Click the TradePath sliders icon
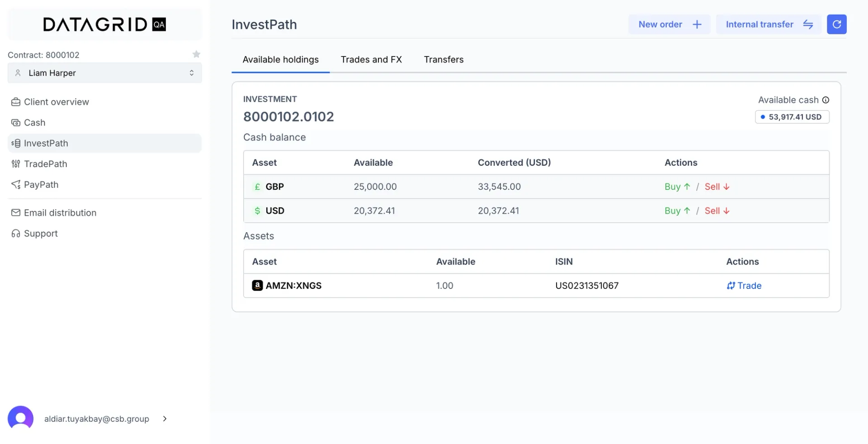This screenshot has height=444, width=868. 16,164
